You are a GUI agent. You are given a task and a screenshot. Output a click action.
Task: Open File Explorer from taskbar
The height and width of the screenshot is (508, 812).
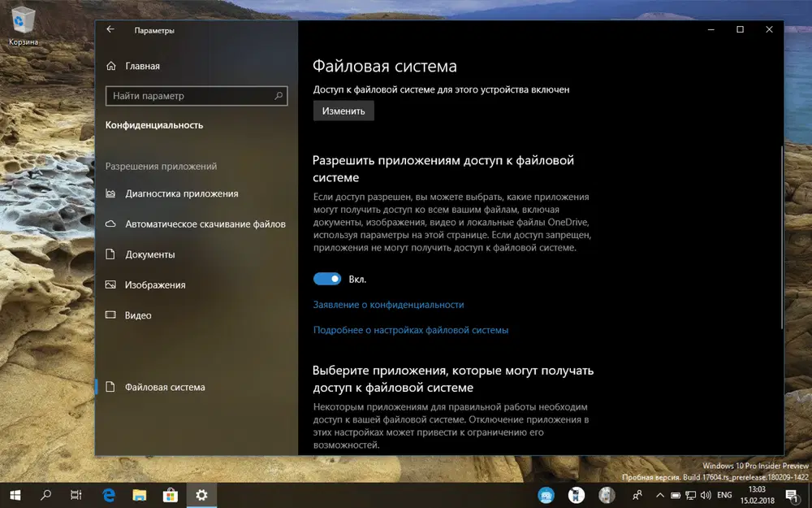[140, 496]
